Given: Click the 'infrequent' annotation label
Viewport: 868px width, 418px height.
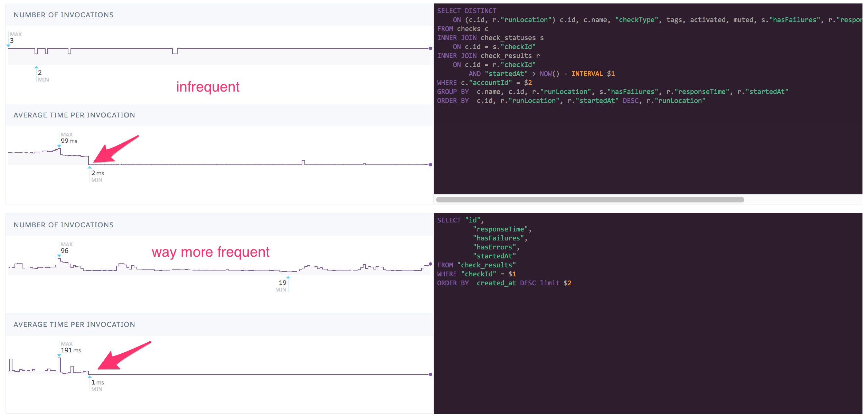Looking at the screenshot, I should [x=208, y=87].
